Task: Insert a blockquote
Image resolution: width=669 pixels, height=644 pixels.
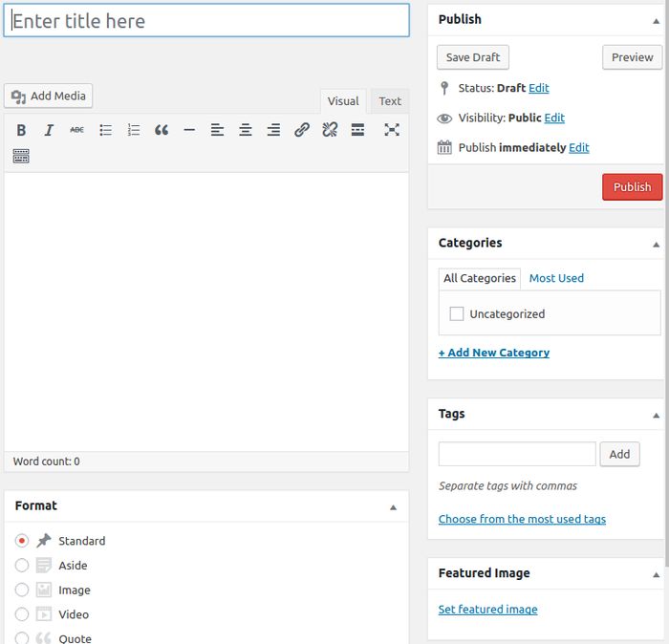Action: [x=162, y=130]
